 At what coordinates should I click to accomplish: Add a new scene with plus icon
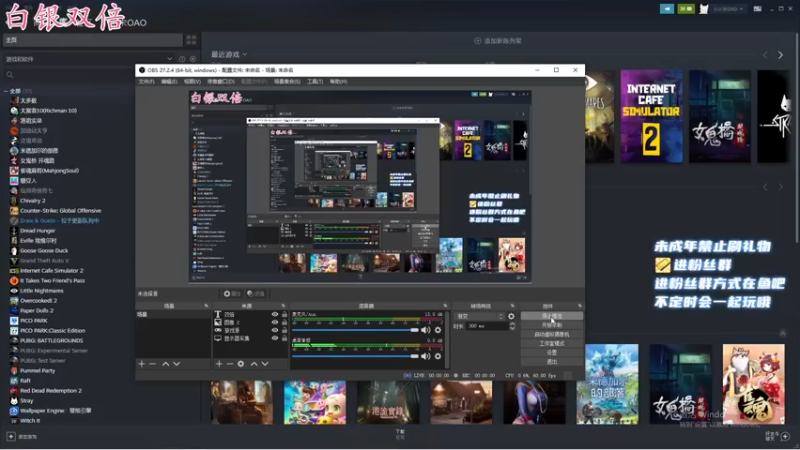pos(142,364)
